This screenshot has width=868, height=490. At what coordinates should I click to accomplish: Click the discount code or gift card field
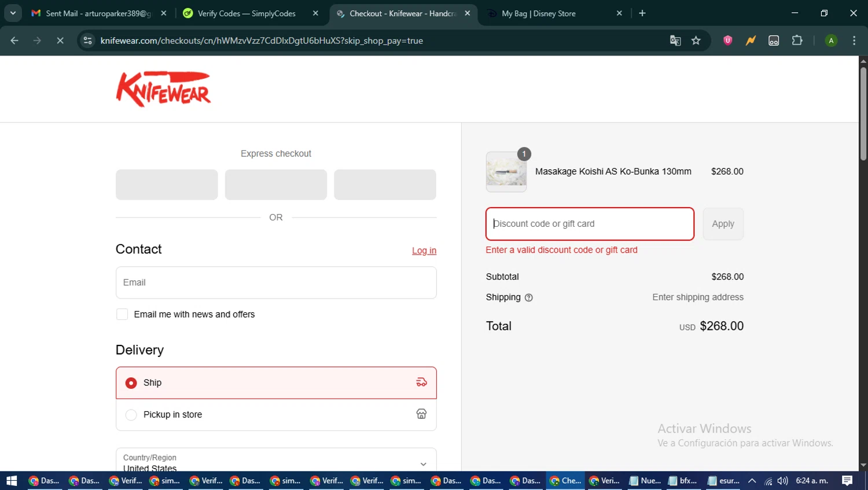[590, 224]
